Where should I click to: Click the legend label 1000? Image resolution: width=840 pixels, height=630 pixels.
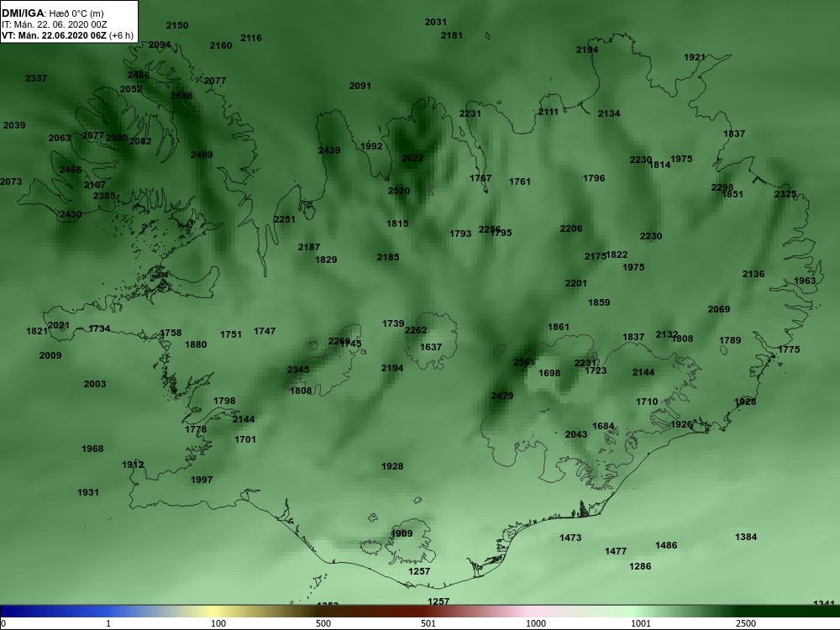tap(536, 623)
